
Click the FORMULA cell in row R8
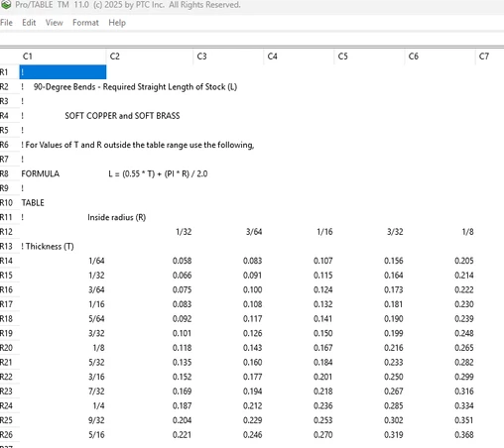41,173
